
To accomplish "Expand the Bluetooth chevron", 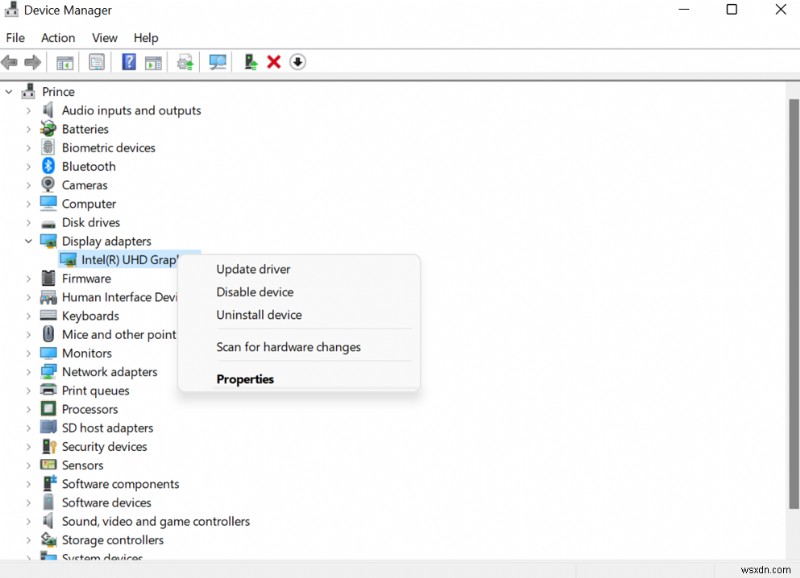I will pyautogui.click(x=29, y=166).
